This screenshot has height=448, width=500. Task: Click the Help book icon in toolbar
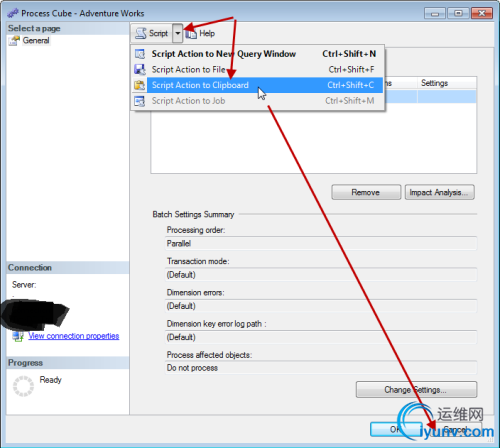pyautogui.click(x=191, y=34)
